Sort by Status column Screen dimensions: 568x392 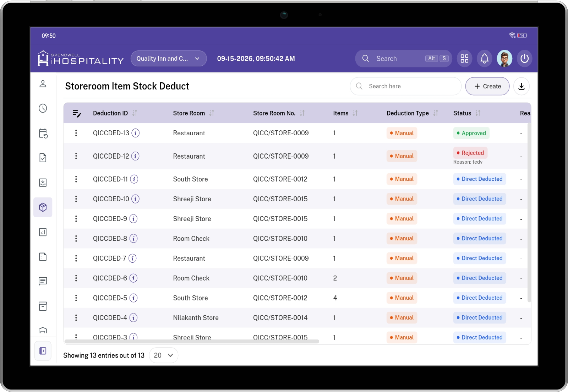point(478,113)
